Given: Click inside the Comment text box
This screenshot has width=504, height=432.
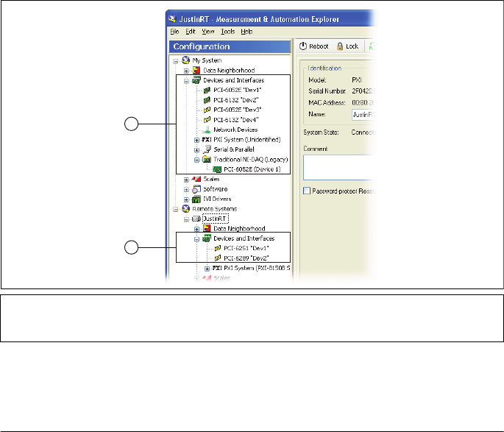Looking at the screenshot, I should pyautogui.click(x=339, y=168).
